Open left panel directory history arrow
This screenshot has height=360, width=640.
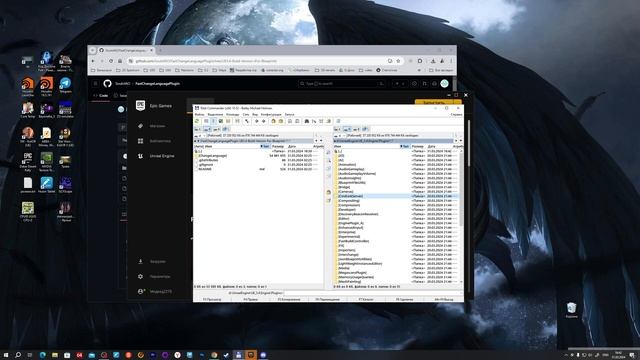coord(321,141)
